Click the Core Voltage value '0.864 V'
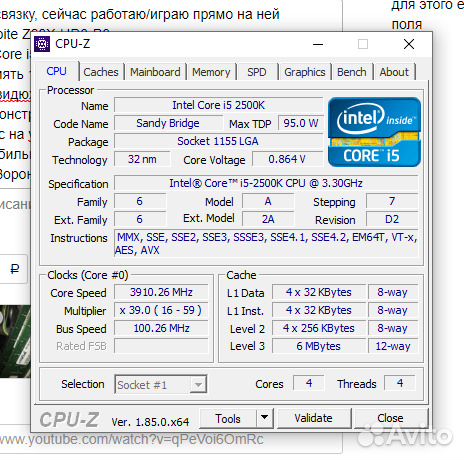This screenshot has width=464, height=460. 287,159
